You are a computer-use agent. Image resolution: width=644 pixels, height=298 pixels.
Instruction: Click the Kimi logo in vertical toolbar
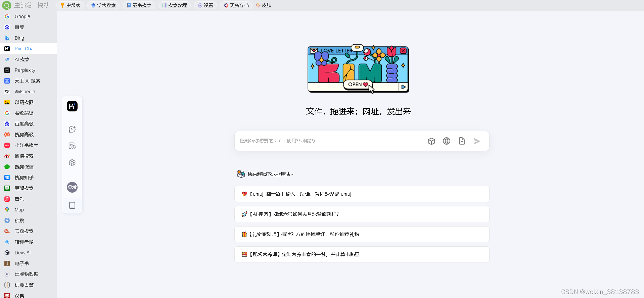(x=72, y=106)
